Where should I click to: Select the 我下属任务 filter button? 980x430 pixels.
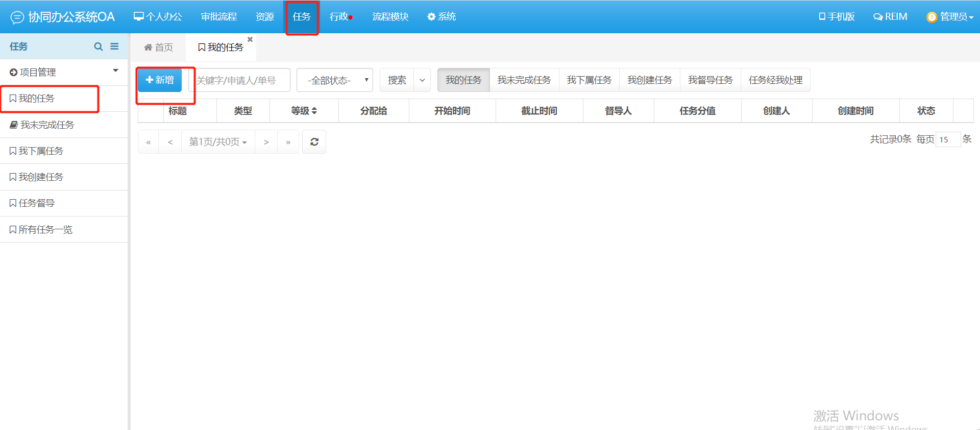click(589, 80)
